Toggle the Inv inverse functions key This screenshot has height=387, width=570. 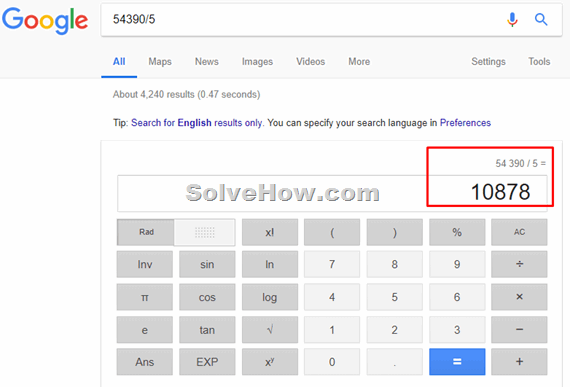pyautogui.click(x=145, y=264)
